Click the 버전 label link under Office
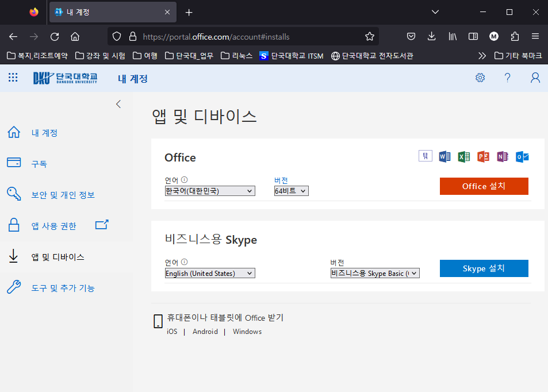The image size is (548, 392). tap(281, 180)
